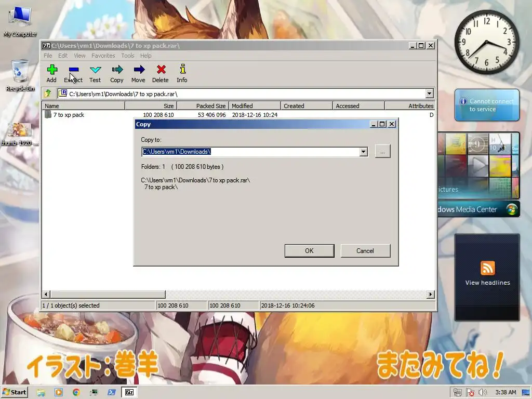
Task: Open the media player taskbar icon
Action: tap(59, 392)
